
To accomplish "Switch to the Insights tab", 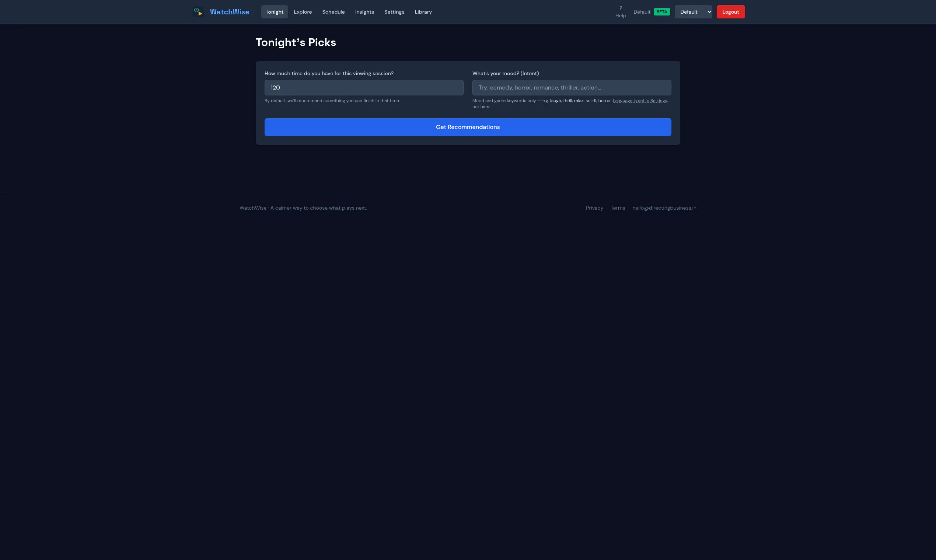I will click(364, 12).
